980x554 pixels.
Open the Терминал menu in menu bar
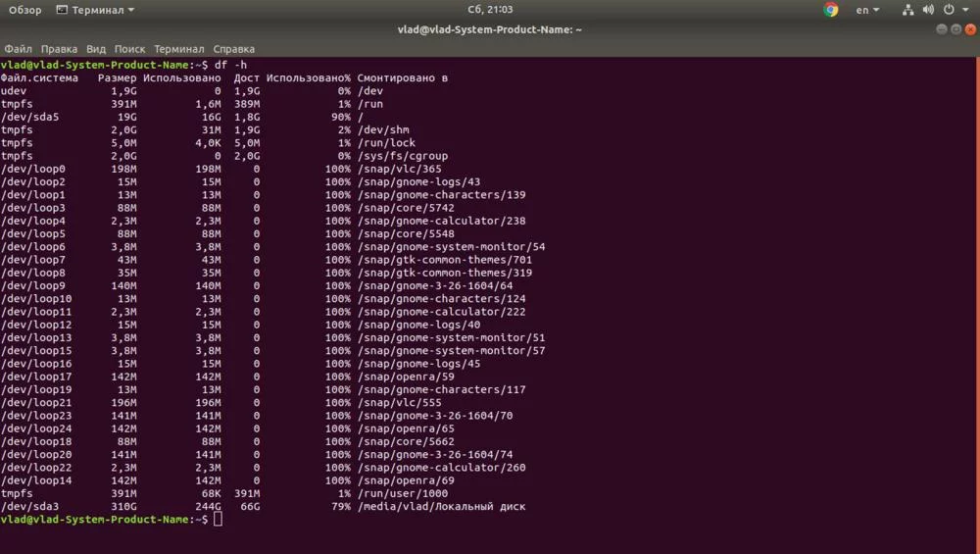pos(178,49)
